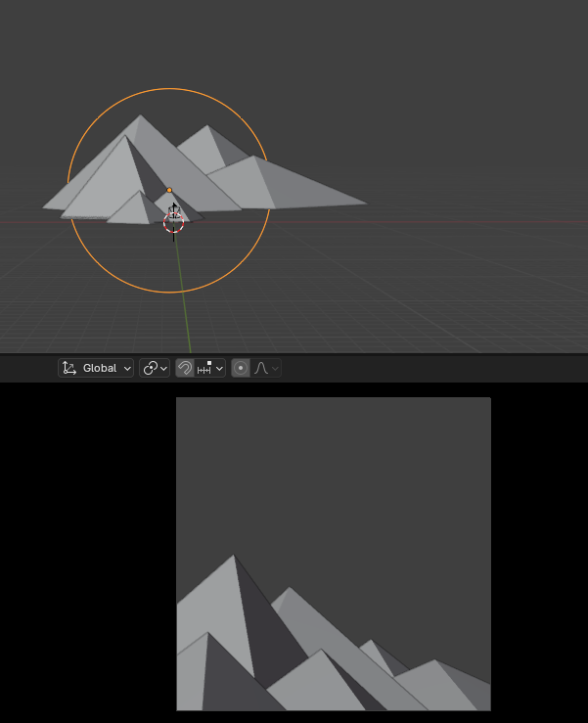This screenshot has width=588, height=723.
Task: Click the green Y axis line
Action: 184,299
